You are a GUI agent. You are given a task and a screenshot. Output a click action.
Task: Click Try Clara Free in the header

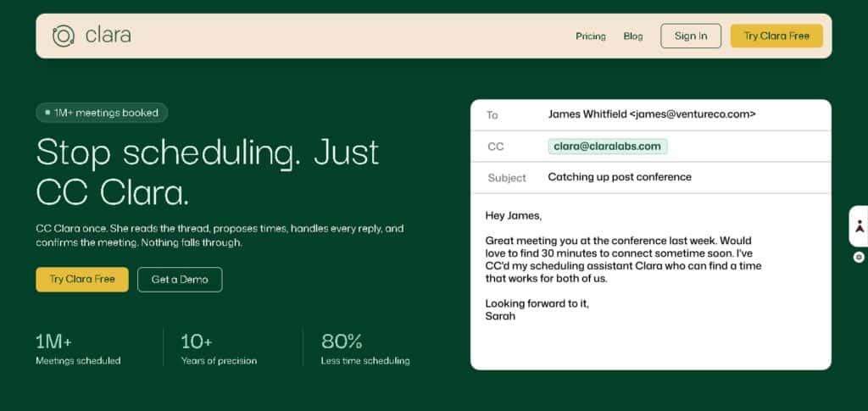coord(776,36)
